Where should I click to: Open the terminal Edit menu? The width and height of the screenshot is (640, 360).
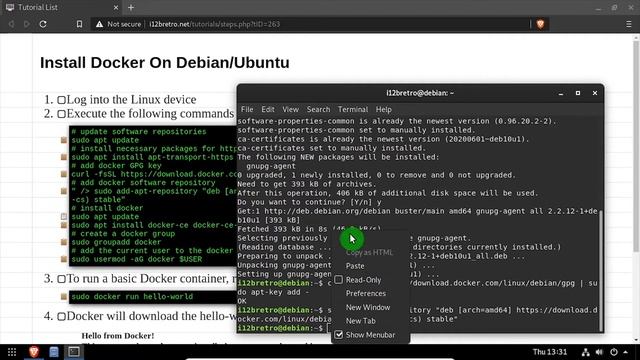click(268, 109)
